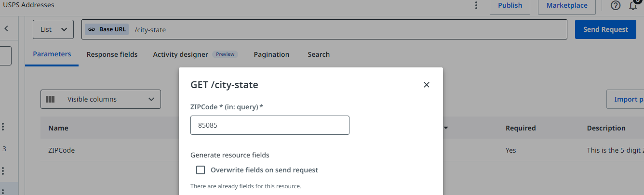Enable Overwrite fields on send request

tap(201, 170)
